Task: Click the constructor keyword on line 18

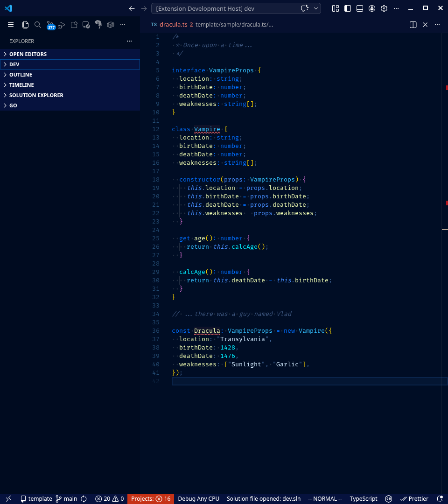Action: 200,179
